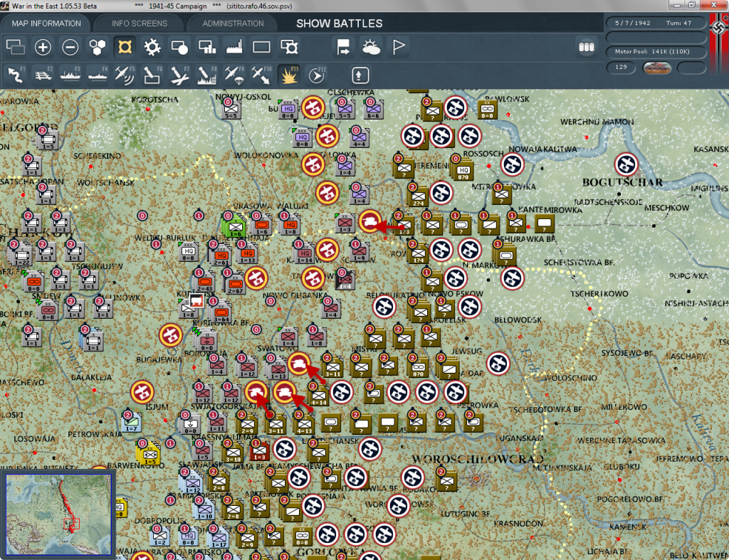
Task: Click the up arrow box icon
Action: point(360,75)
